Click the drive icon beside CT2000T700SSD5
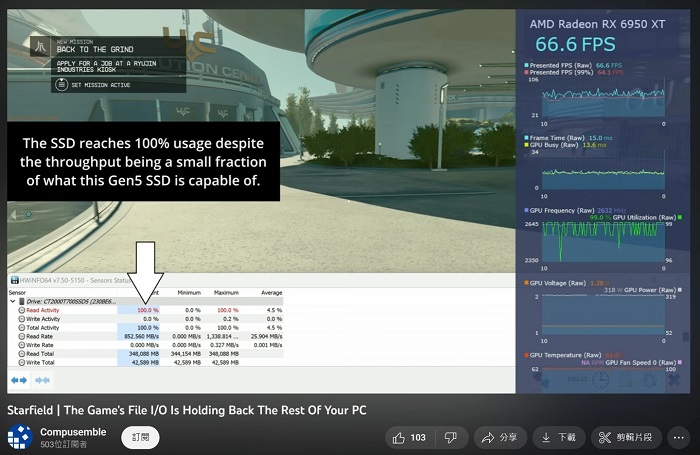Viewport: 700px width, 455px height. pos(21,301)
